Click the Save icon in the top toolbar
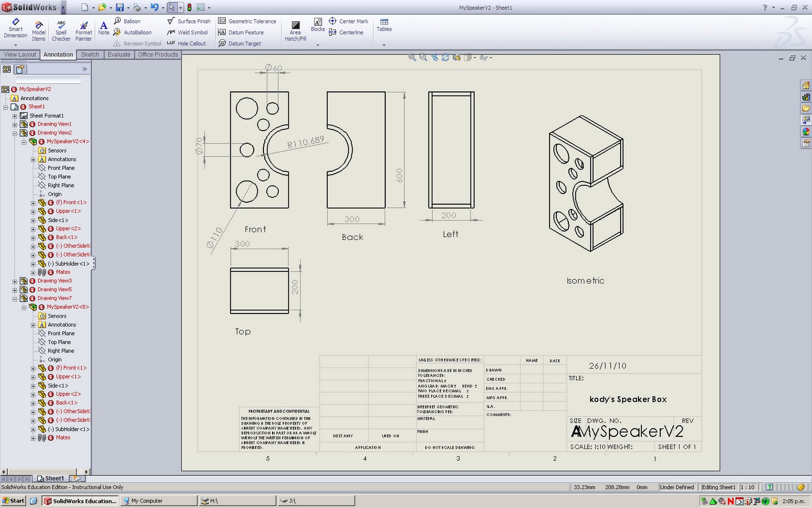812x508 pixels. [x=120, y=7]
